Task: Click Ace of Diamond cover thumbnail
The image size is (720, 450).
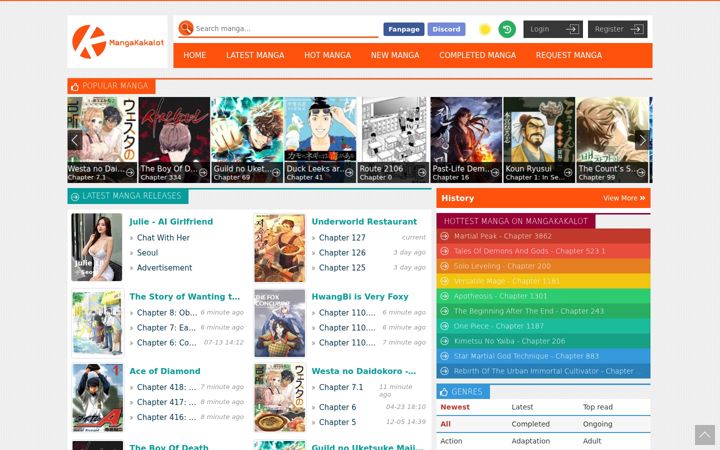Action: pyautogui.click(x=98, y=398)
